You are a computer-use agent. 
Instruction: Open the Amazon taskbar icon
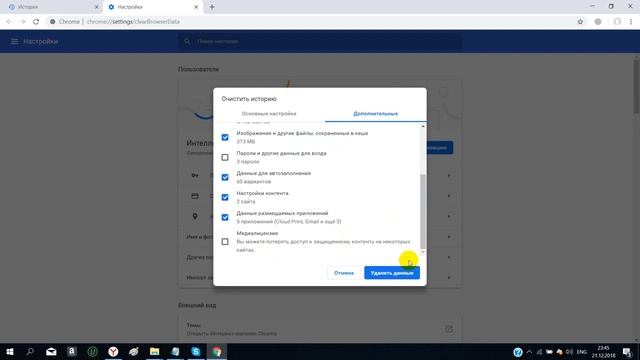(72, 351)
